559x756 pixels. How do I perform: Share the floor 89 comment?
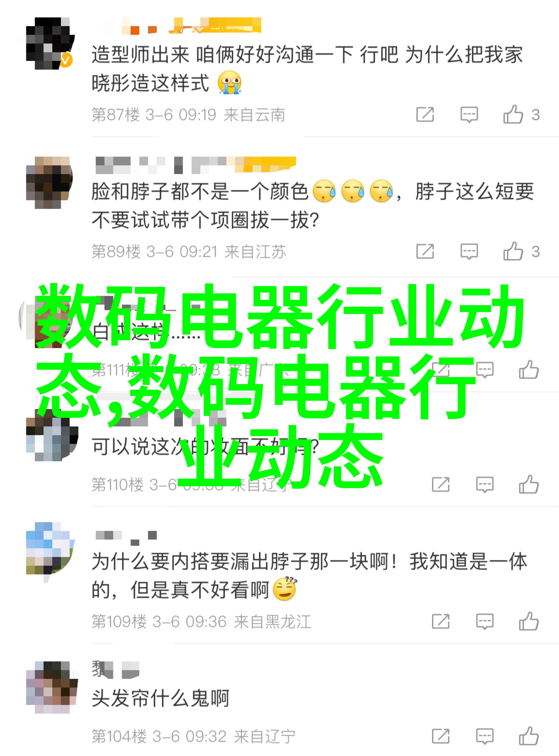click(x=425, y=251)
